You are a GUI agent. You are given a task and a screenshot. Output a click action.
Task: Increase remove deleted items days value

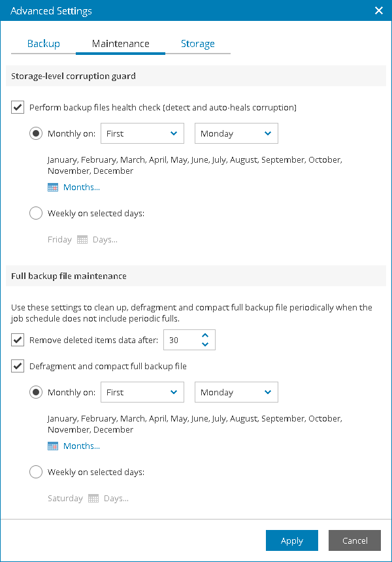(x=205, y=335)
